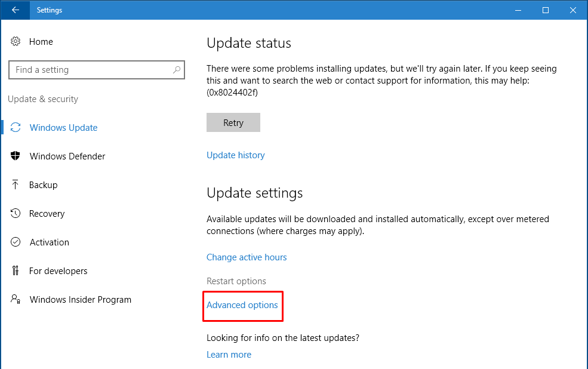Click the Windows Defender shield icon
This screenshot has height=369, width=588.
tap(16, 156)
